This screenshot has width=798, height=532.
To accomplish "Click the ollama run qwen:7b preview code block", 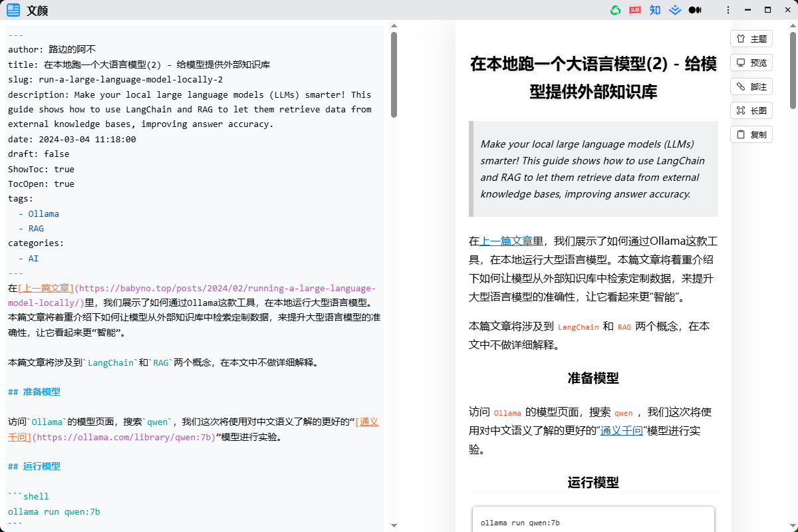I will click(592, 522).
